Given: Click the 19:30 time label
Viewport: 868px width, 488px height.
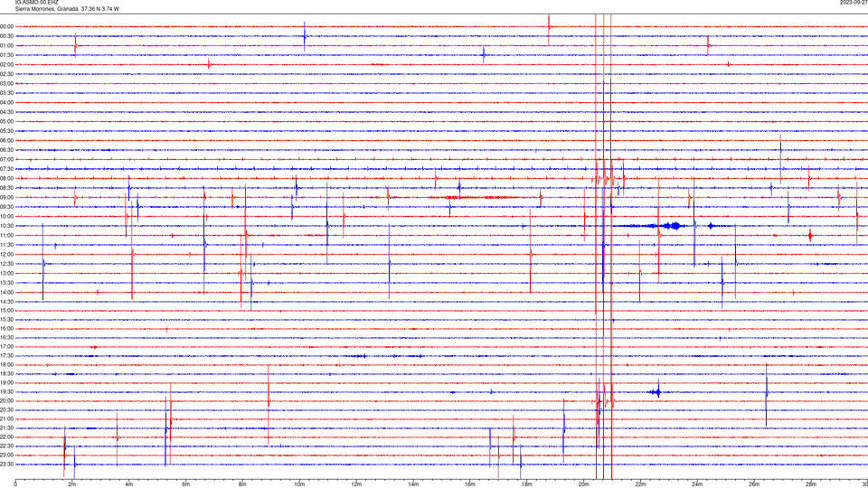Looking at the screenshot, I should point(7,391).
